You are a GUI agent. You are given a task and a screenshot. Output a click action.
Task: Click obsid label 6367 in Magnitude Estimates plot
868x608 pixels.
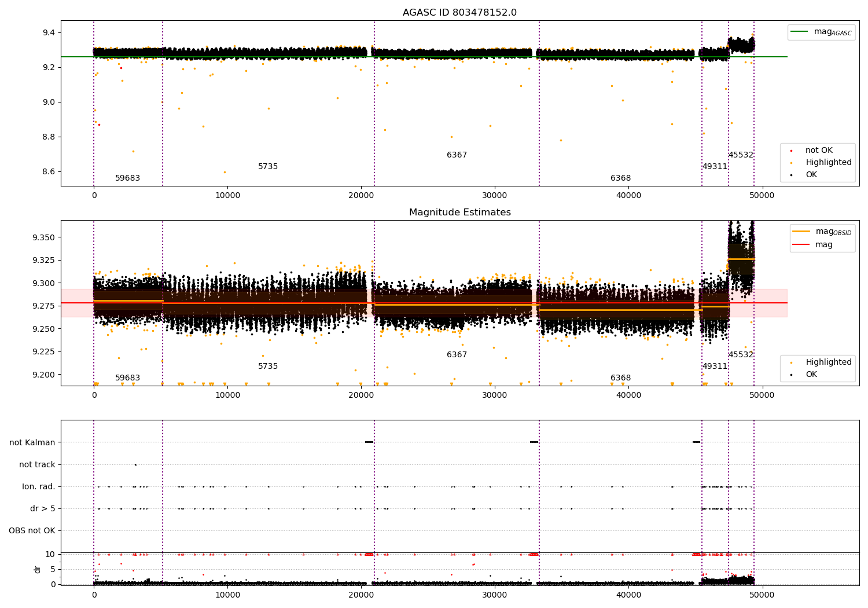pyautogui.click(x=457, y=355)
